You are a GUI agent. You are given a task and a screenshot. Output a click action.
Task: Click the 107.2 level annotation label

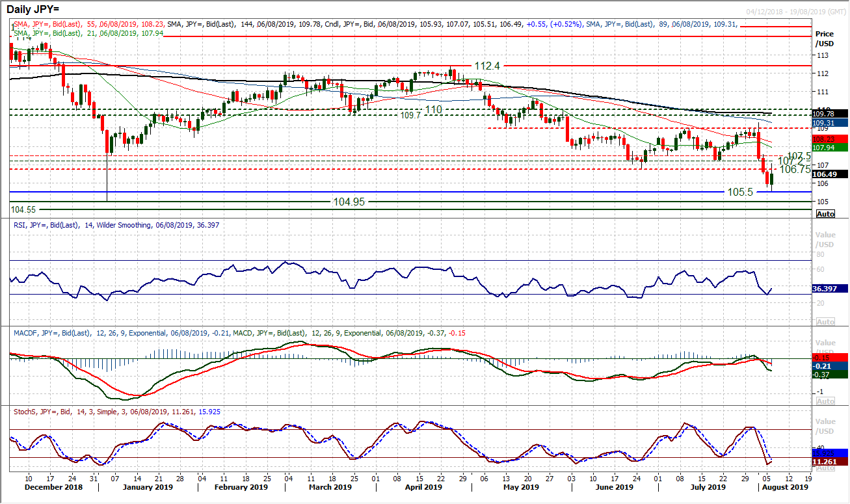(790, 161)
